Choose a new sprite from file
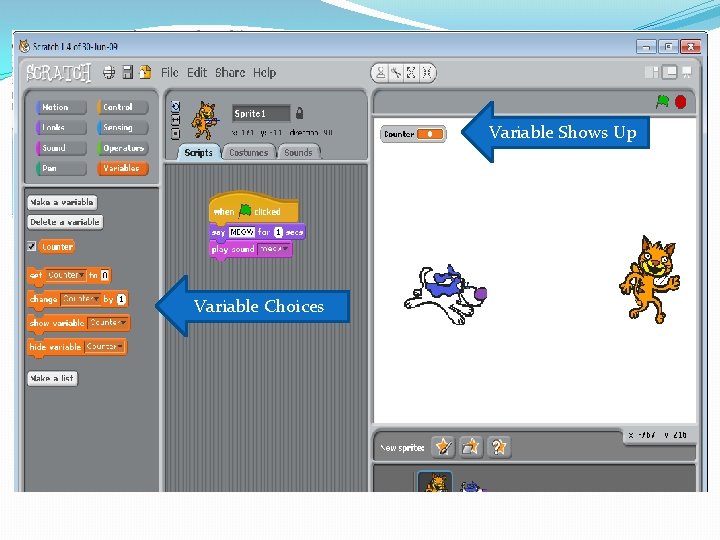 click(x=471, y=446)
